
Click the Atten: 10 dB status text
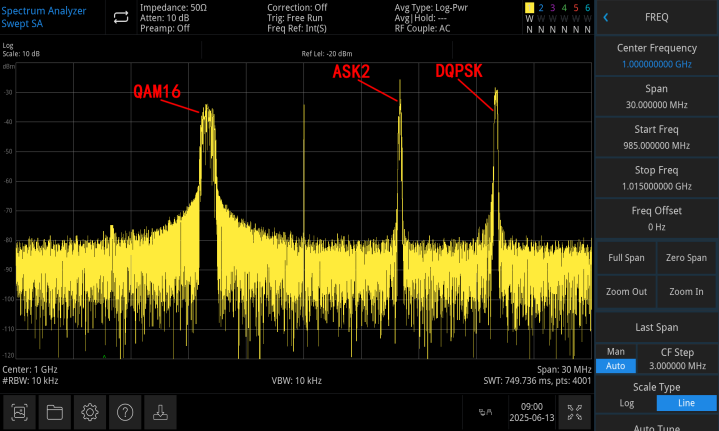coord(165,18)
